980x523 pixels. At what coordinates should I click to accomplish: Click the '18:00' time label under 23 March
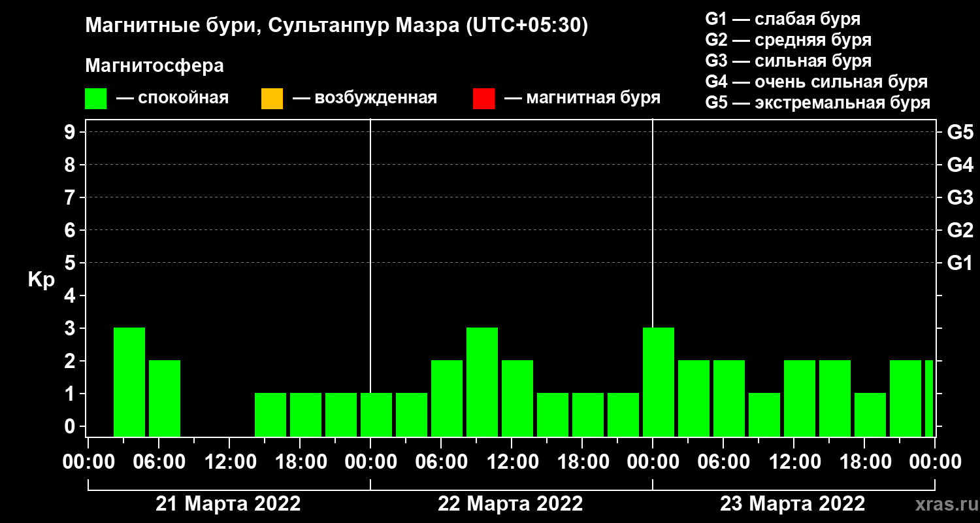pos(864,462)
